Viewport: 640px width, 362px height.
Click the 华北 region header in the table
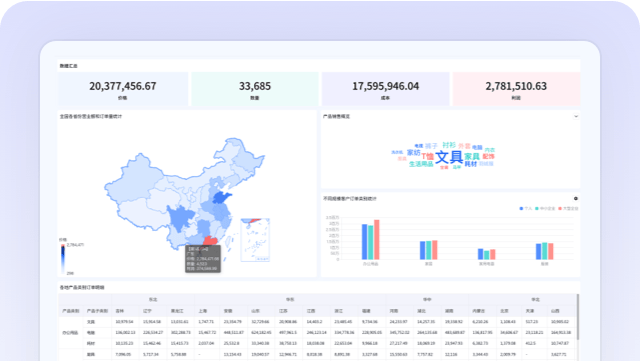[x=535, y=300]
